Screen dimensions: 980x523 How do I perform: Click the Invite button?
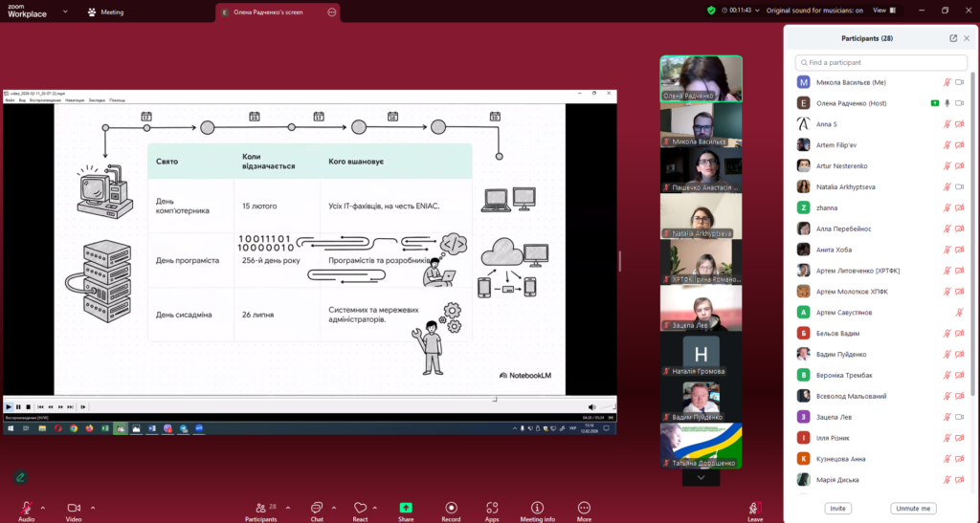coord(837,509)
